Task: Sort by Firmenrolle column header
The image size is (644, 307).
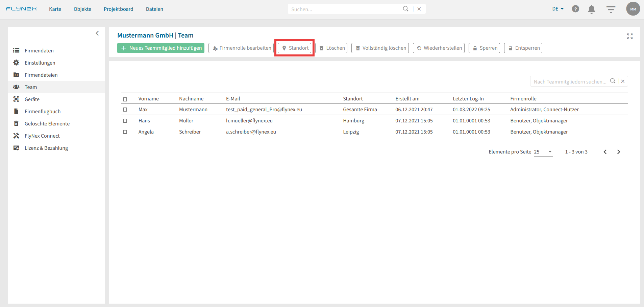Action: (523, 99)
